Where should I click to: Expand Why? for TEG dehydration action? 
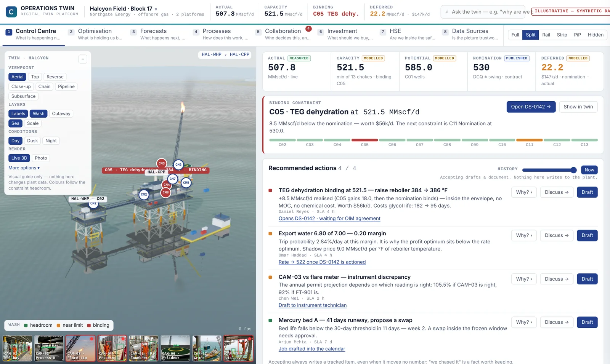[x=524, y=192]
